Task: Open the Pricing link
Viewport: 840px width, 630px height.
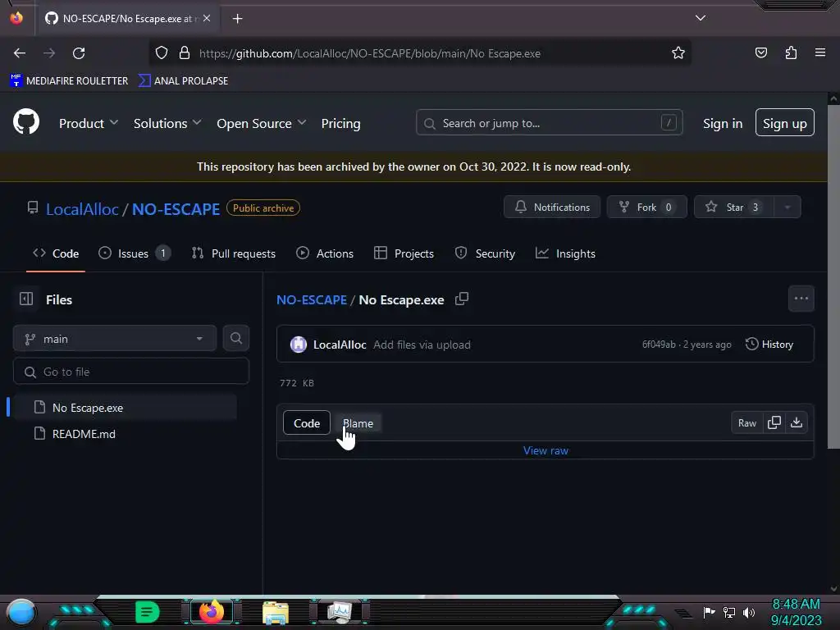Action: click(340, 123)
